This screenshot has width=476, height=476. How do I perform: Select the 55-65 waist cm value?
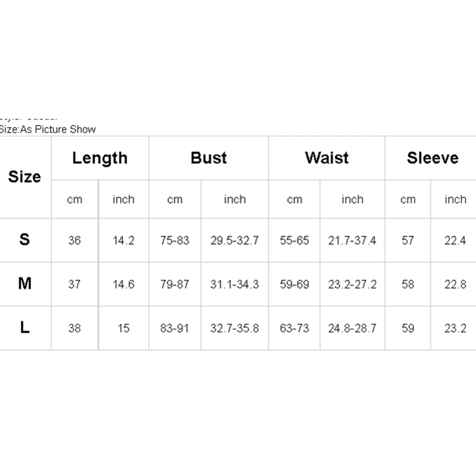tap(295, 240)
